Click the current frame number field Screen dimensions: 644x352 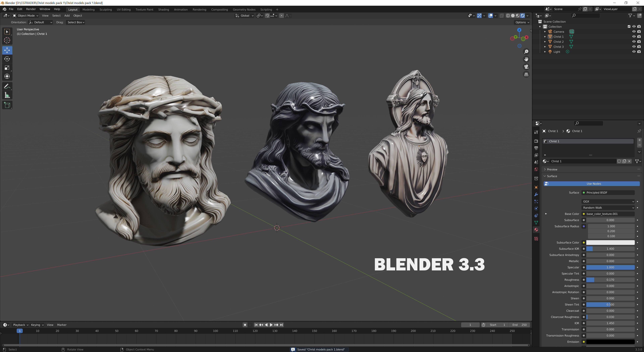pyautogui.click(x=470, y=325)
